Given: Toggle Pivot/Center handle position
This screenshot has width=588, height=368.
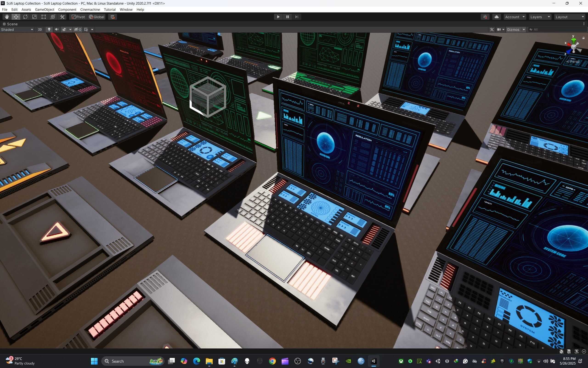Looking at the screenshot, I should click(78, 17).
